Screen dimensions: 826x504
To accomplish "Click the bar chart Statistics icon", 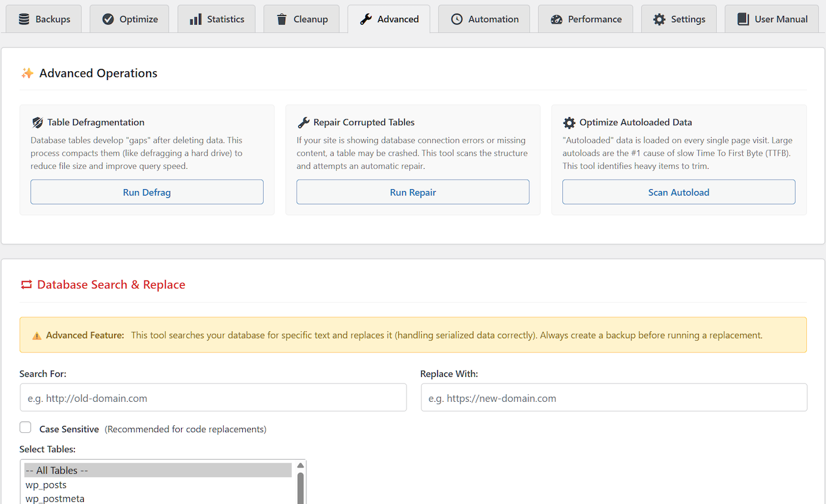I will point(196,19).
